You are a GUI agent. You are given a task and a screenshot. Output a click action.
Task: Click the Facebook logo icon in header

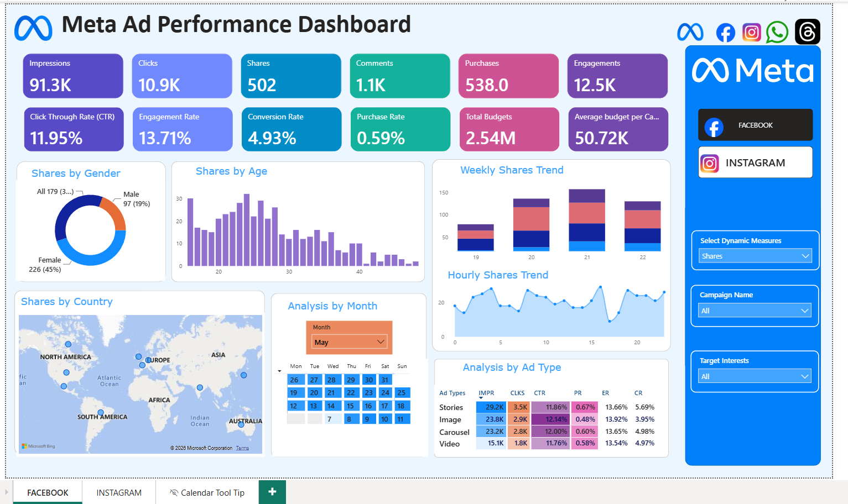pyautogui.click(x=725, y=33)
